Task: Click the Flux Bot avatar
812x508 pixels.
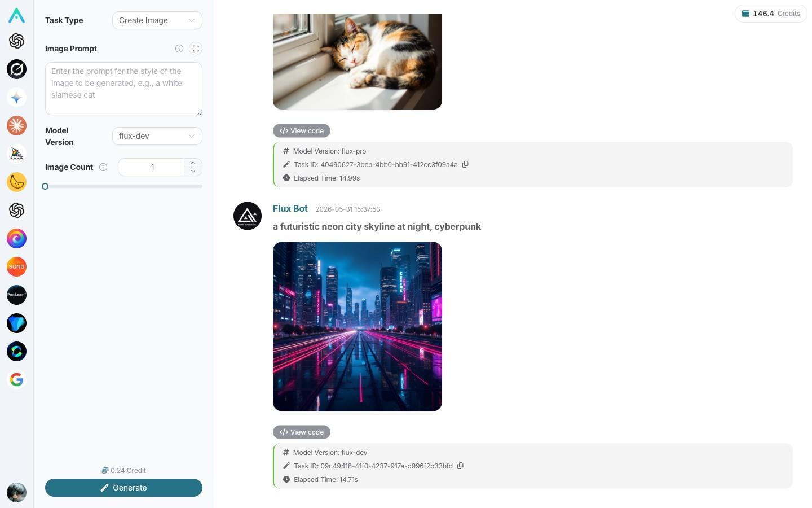Action: (248, 216)
